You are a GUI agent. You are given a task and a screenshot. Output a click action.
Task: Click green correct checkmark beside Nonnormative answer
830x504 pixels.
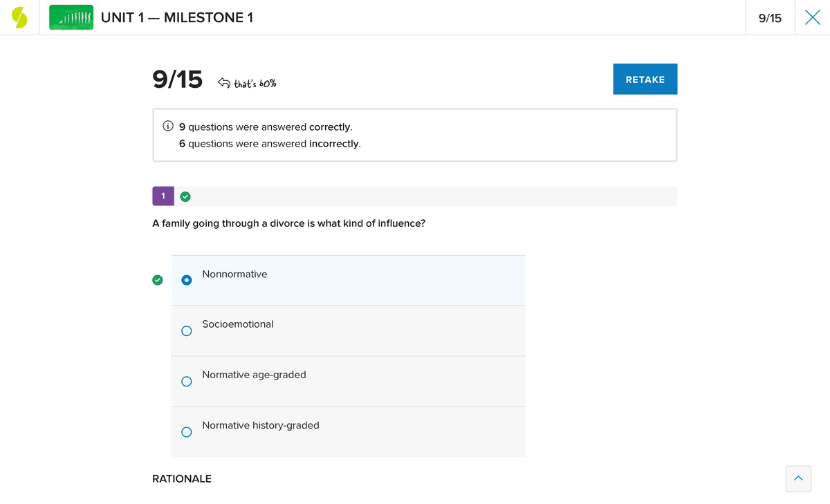[x=158, y=280]
